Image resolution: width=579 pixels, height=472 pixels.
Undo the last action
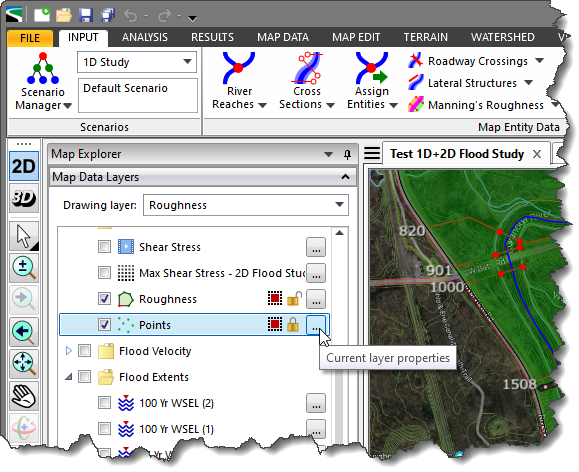point(131,16)
